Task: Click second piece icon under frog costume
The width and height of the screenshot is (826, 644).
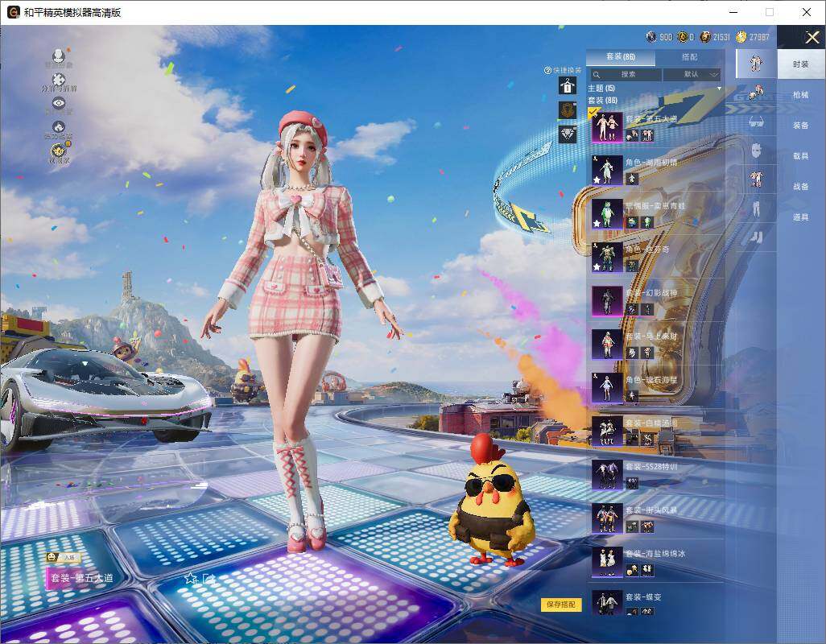Action: pos(647,222)
